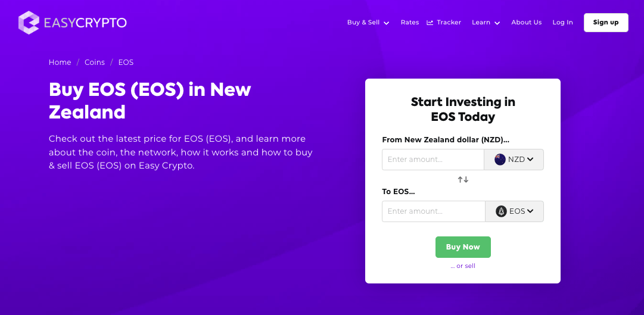Open the Tracker menu item
Viewport: 644px width, 315px height.
coord(449,23)
